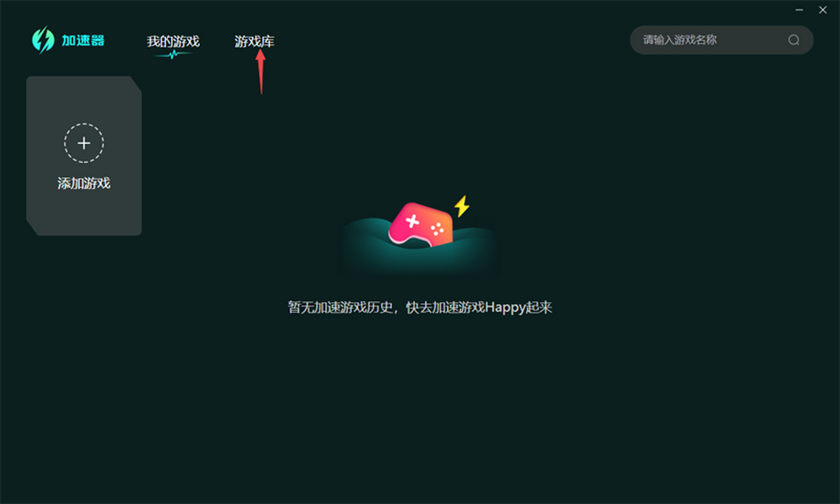Click the red arrow pointing at 游戏库
Image resolution: width=840 pixels, height=504 pixels.
pos(260,71)
